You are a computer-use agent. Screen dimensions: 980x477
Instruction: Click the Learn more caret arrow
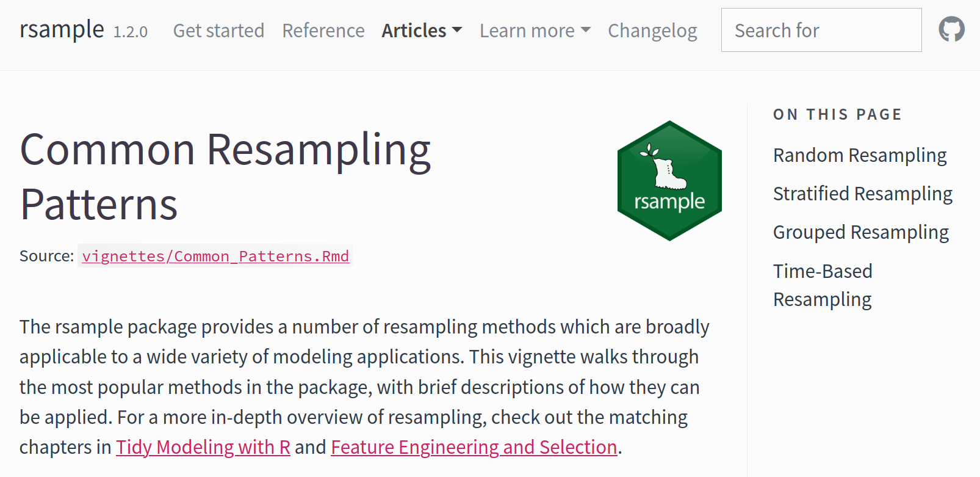(586, 30)
